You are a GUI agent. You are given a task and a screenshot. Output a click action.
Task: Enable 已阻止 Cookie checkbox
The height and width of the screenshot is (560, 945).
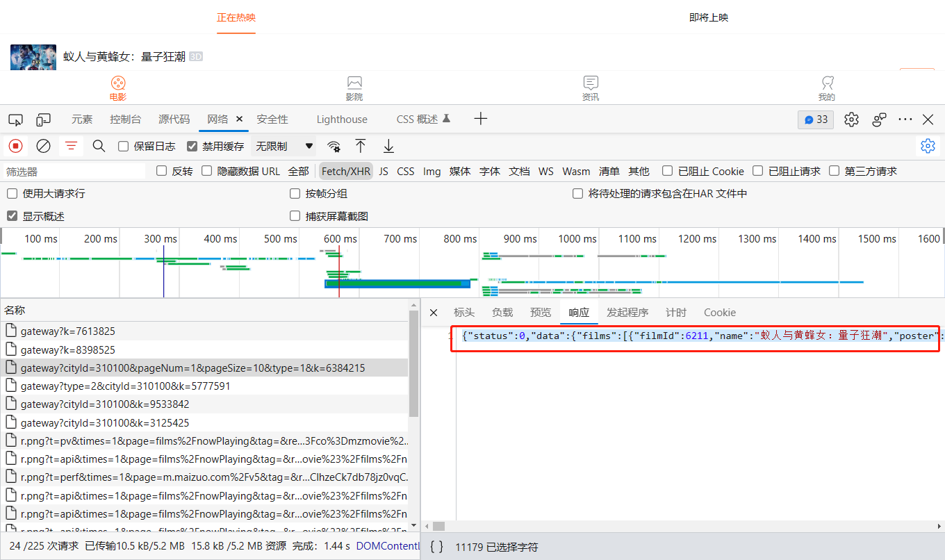click(668, 171)
